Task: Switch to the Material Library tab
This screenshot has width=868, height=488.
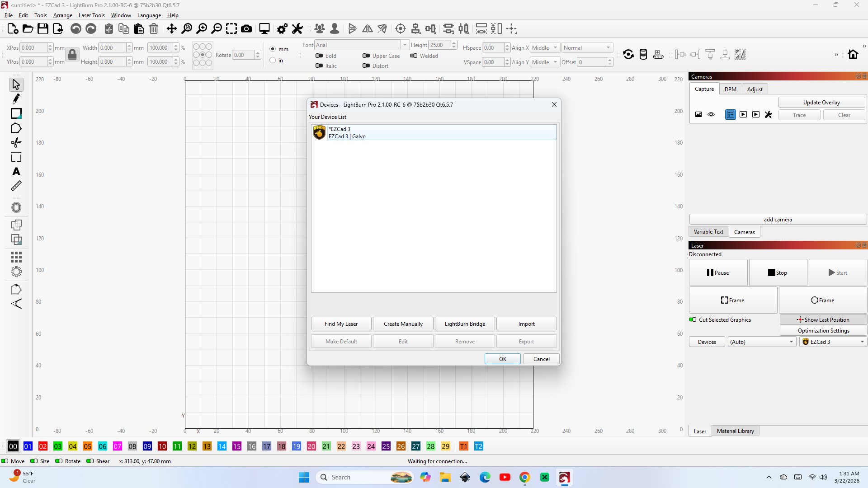Action: click(735, 431)
